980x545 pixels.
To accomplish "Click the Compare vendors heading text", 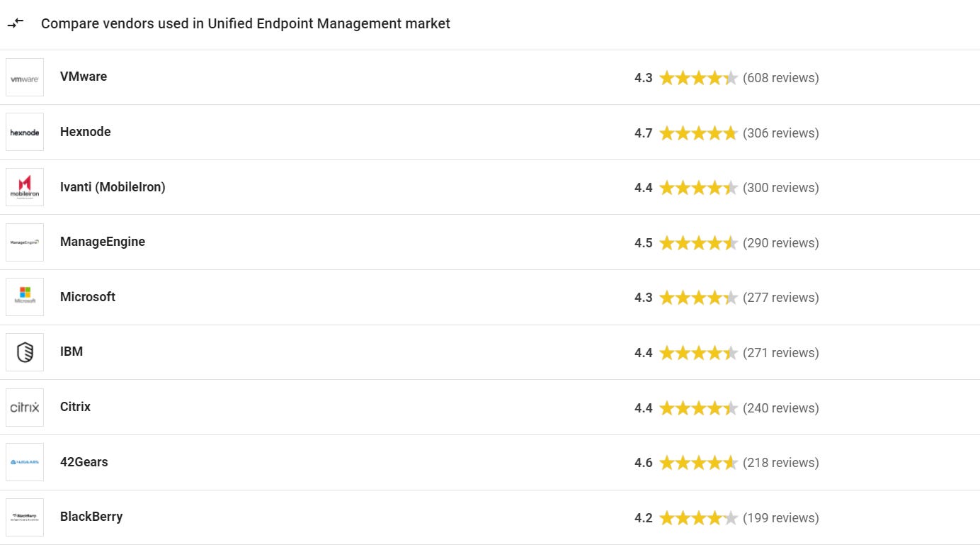I will 246,23.
